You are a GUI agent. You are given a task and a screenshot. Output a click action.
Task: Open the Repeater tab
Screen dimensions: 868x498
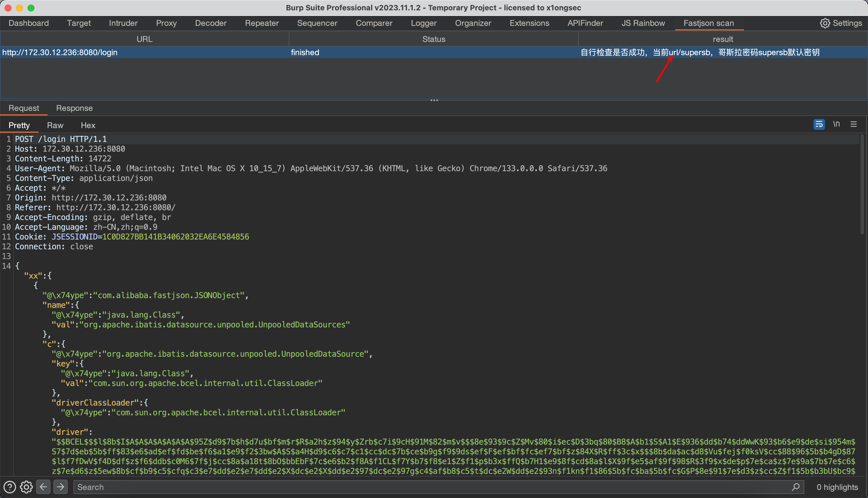pyautogui.click(x=262, y=23)
